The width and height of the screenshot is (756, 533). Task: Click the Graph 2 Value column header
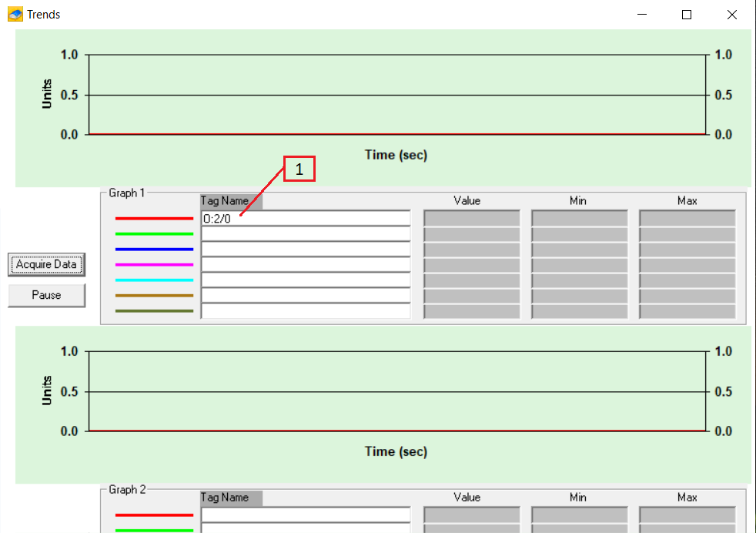click(467, 498)
